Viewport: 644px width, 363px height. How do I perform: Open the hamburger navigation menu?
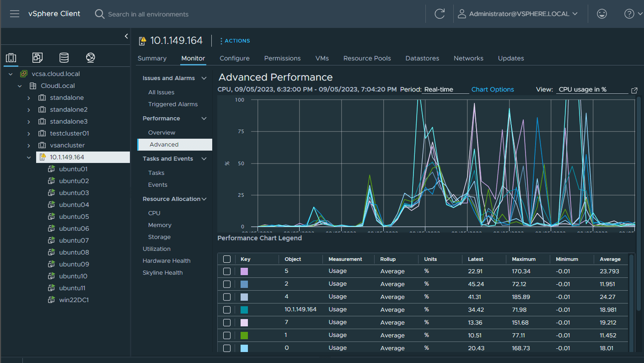15,14
